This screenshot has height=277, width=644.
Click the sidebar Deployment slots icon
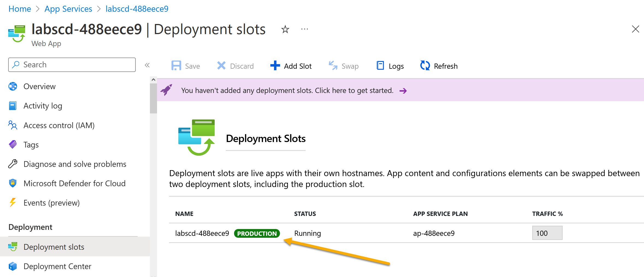(x=13, y=247)
